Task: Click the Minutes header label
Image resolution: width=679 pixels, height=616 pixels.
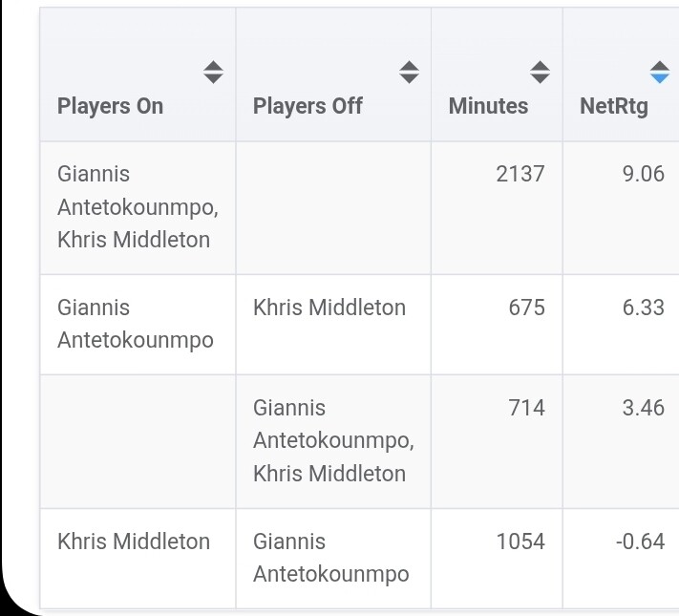Action: click(488, 106)
